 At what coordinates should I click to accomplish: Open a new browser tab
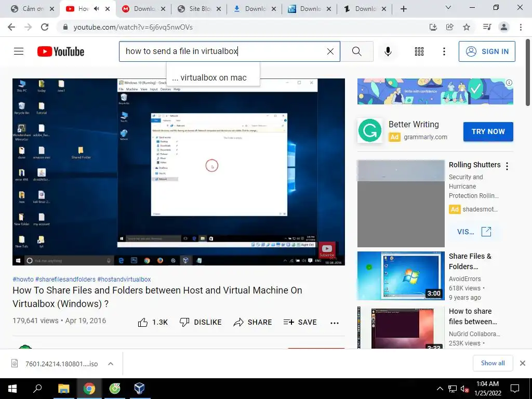pyautogui.click(x=403, y=9)
